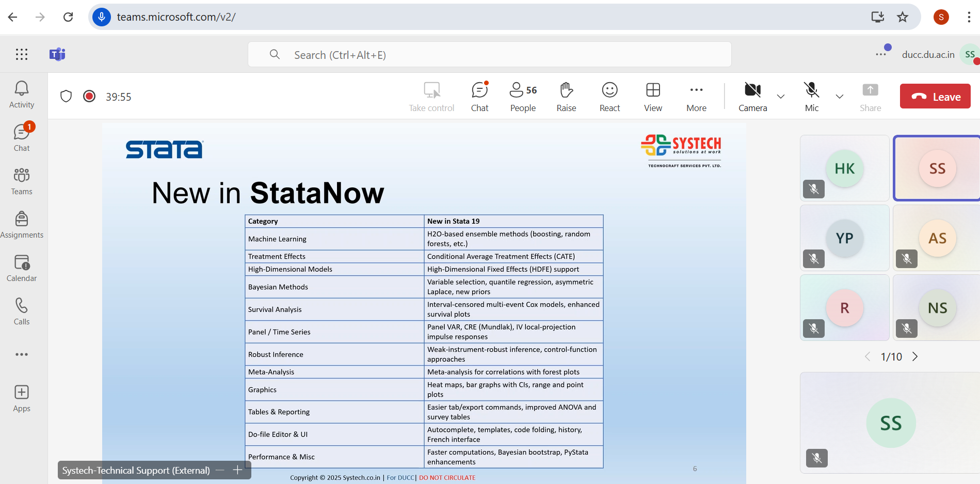
Task: Open the meeting Chat panel
Action: click(479, 97)
